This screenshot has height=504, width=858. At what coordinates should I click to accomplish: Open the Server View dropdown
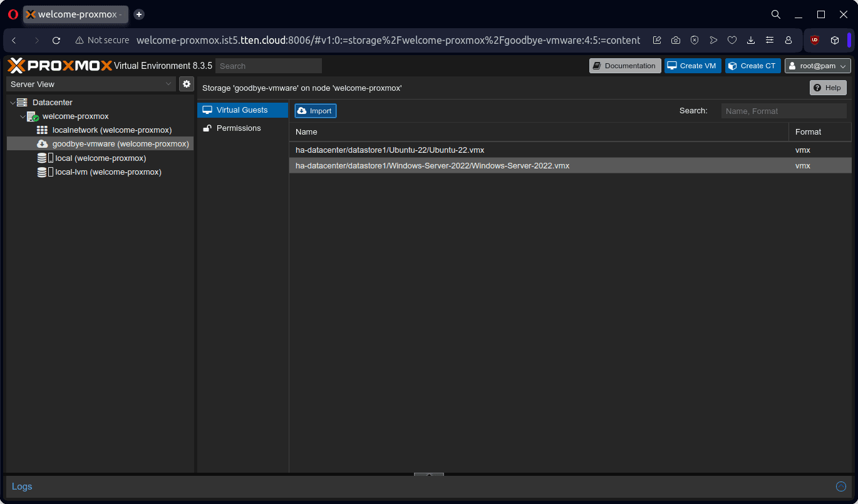91,84
